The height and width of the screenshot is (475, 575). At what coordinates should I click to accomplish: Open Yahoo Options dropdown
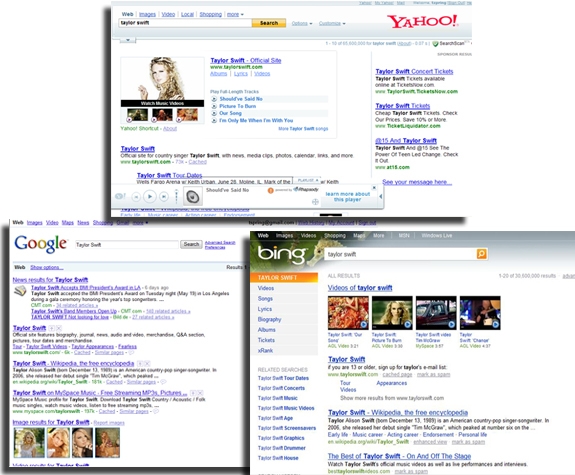(x=302, y=23)
